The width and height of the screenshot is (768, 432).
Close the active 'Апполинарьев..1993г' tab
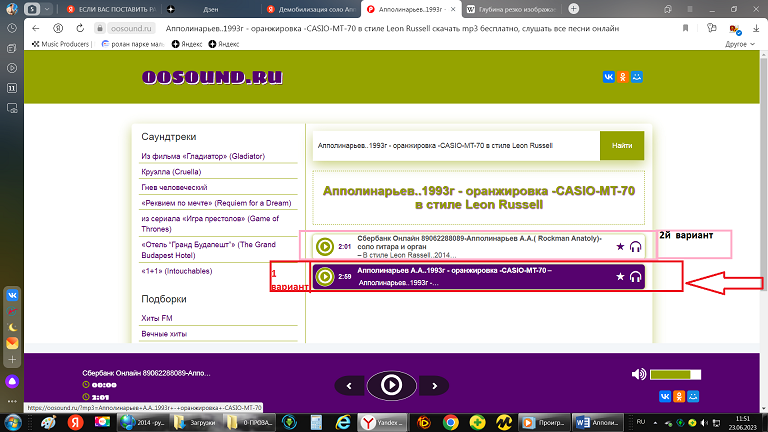(x=453, y=9)
